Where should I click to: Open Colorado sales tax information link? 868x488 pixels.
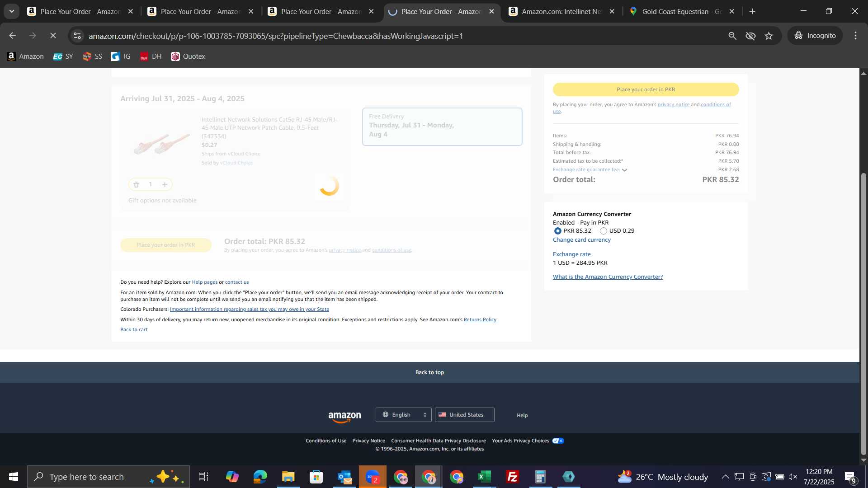pyautogui.click(x=250, y=310)
